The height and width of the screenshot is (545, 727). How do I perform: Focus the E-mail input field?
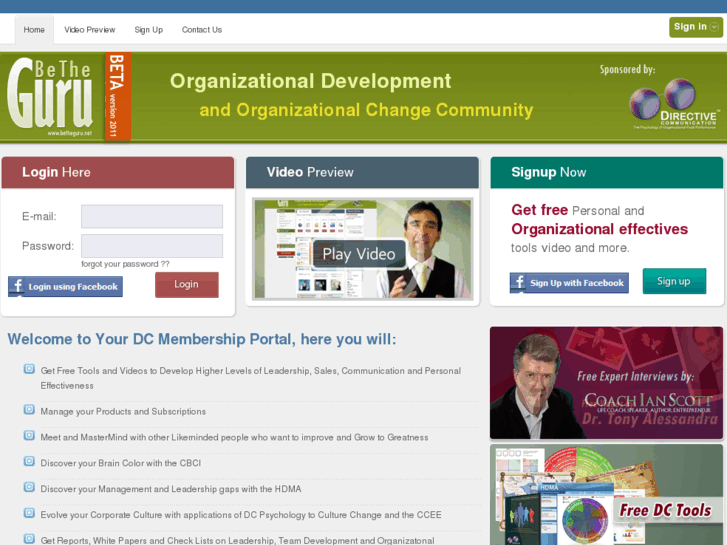tap(152, 217)
